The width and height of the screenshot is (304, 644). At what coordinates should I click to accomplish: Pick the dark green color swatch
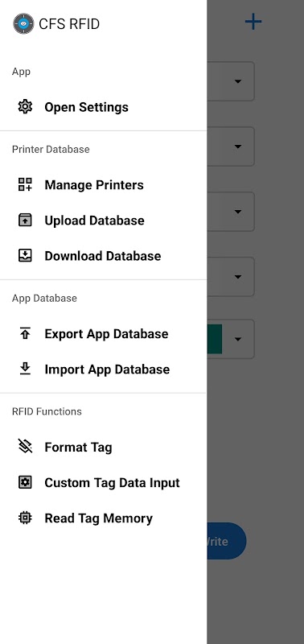(215, 339)
